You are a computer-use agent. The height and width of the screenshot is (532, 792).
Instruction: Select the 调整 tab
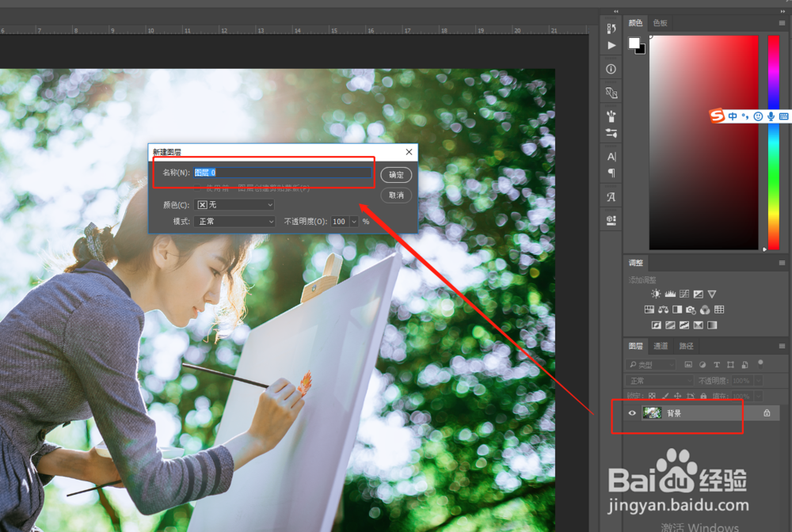(x=636, y=263)
